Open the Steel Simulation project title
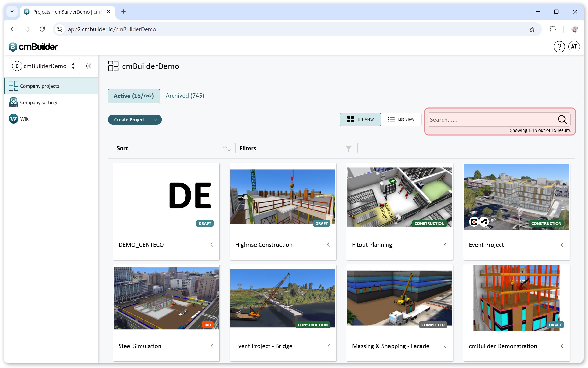 point(140,346)
